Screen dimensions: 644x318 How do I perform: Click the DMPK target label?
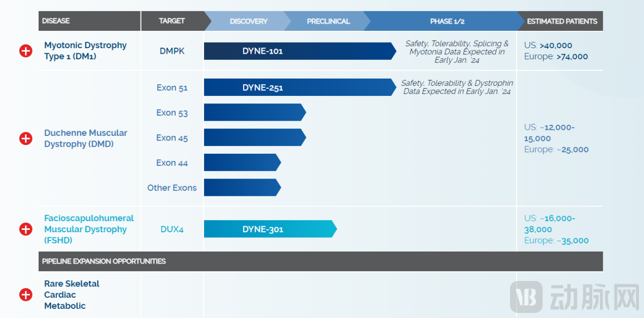pos(172,51)
